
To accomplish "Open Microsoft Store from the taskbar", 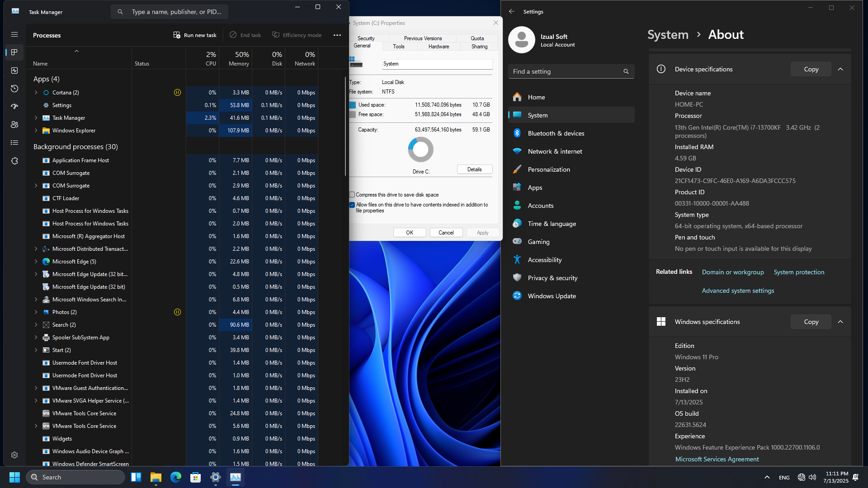I will click(x=196, y=477).
